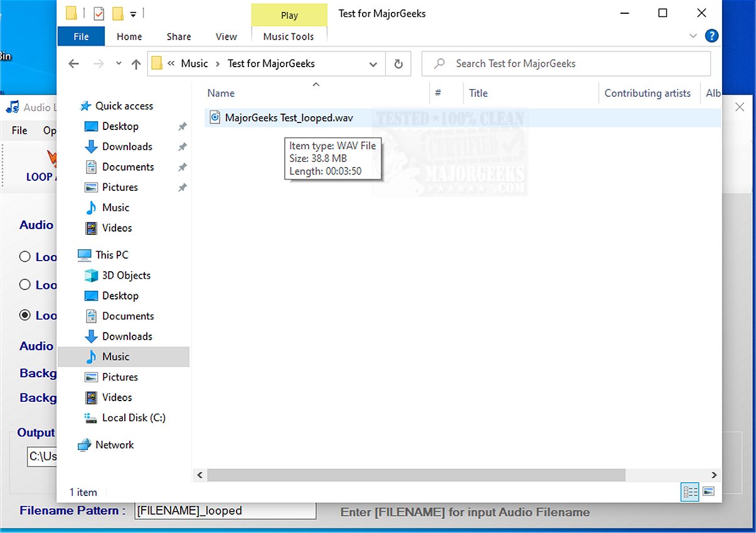The height and width of the screenshot is (533, 756).
Task: Click the folder icon in Explorer title bar
Action: pos(72,13)
